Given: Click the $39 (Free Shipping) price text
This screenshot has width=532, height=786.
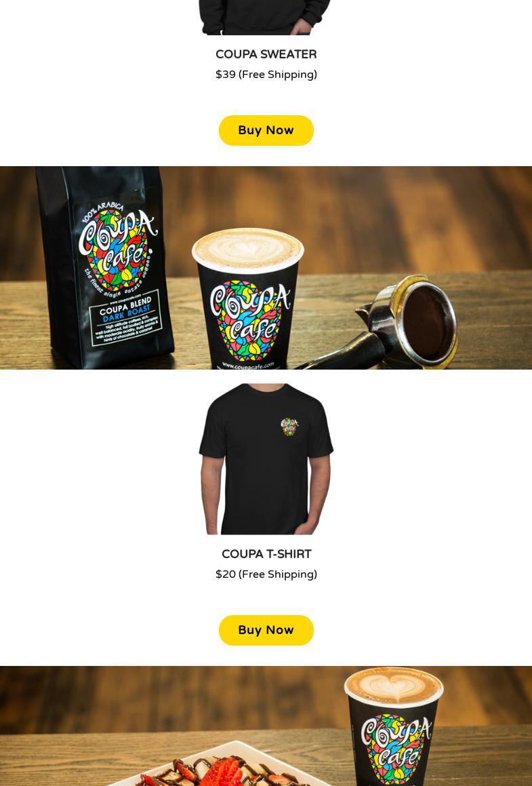Looking at the screenshot, I should pyautogui.click(x=266, y=75).
